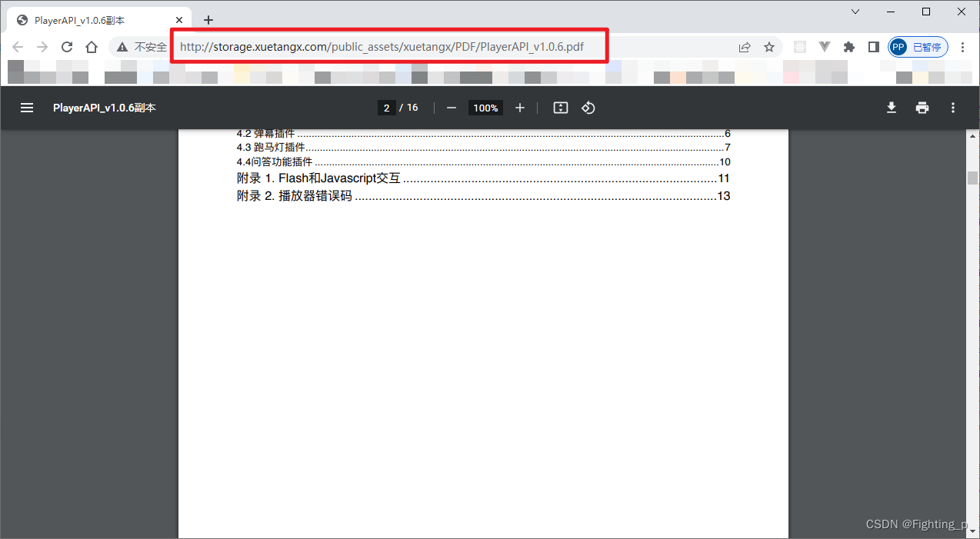Expand the tab search chevron
This screenshot has height=539, width=980.
[855, 12]
